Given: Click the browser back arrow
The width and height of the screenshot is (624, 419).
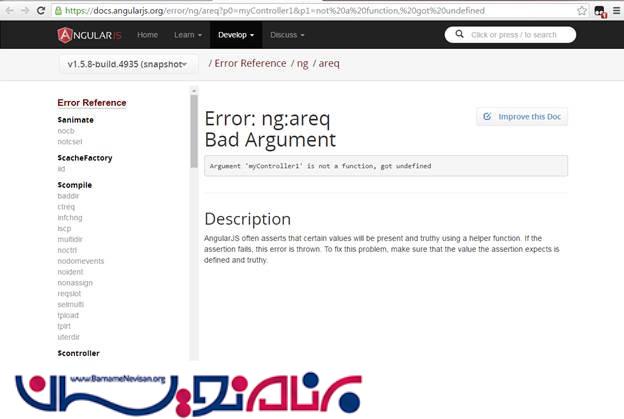Looking at the screenshot, I should click(x=9, y=10).
